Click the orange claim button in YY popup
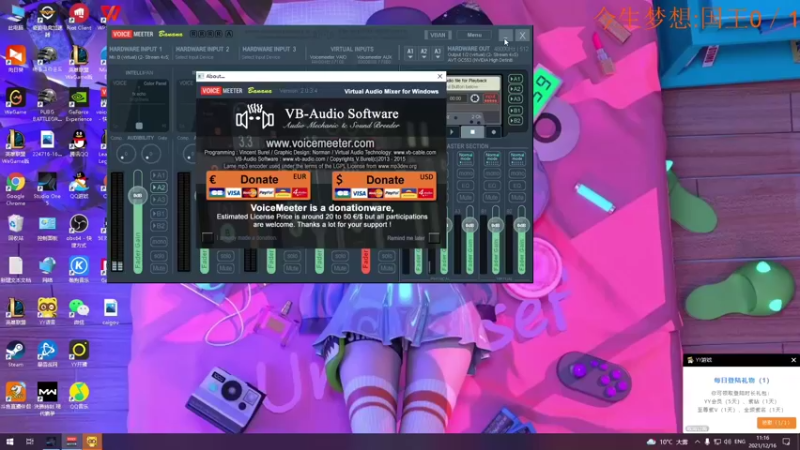The width and height of the screenshot is (800, 450). [776, 423]
